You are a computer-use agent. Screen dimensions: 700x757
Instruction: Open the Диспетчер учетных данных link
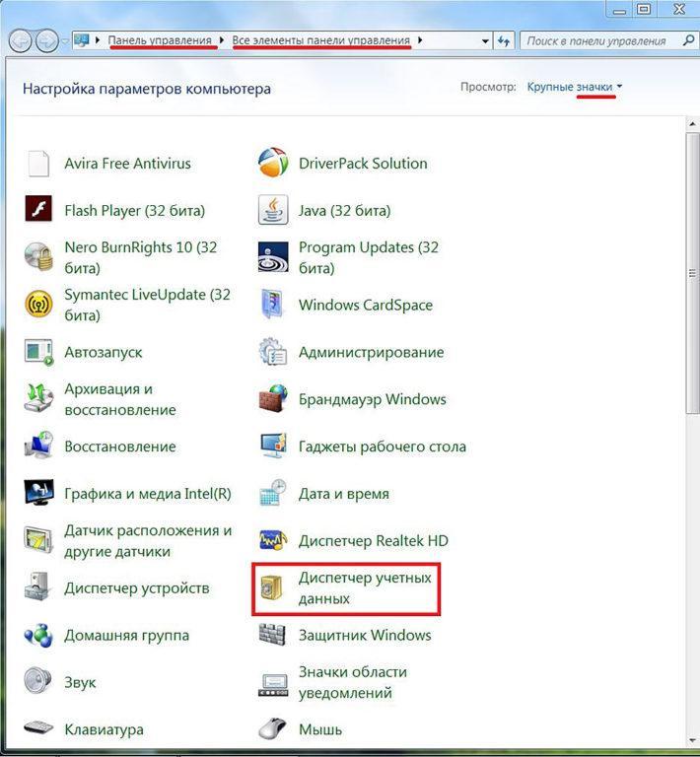coord(365,588)
